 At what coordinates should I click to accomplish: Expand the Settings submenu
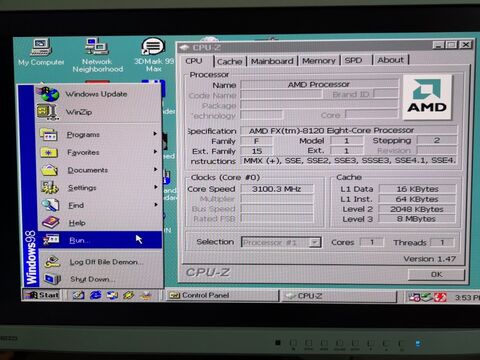[x=99, y=188]
